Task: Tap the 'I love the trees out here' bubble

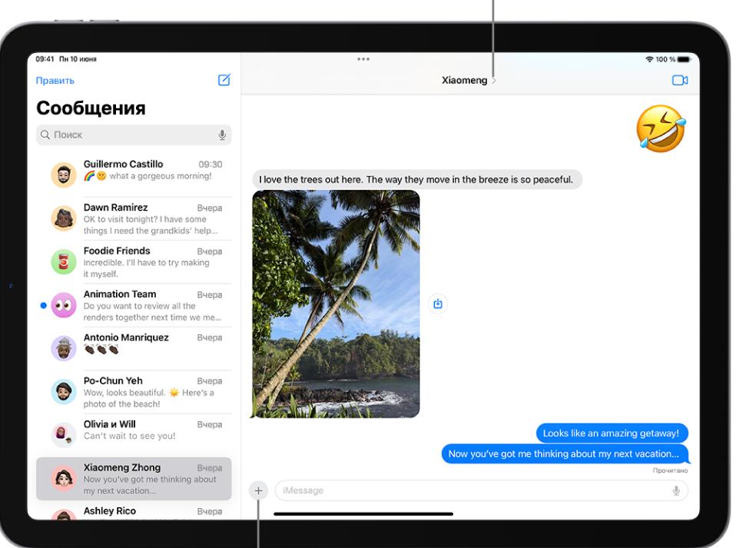Action: pyautogui.click(x=417, y=179)
